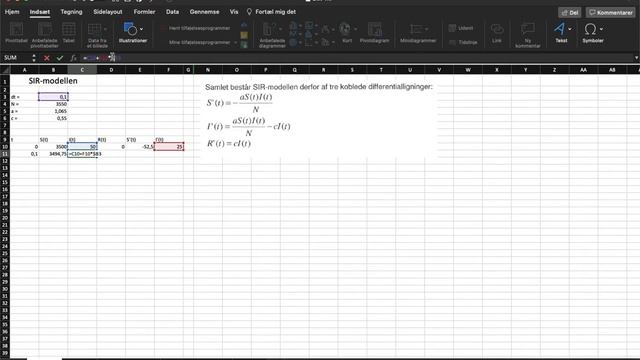The width and height of the screenshot is (640, 360).
Task: Click cell with value 0,55
Action: [x=53, y=118]
